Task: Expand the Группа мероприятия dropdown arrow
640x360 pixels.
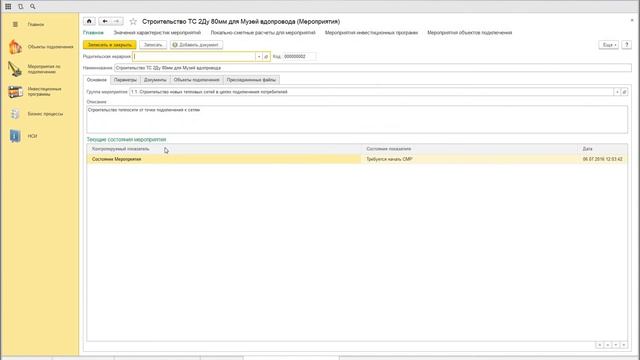Action: [617, 92]
